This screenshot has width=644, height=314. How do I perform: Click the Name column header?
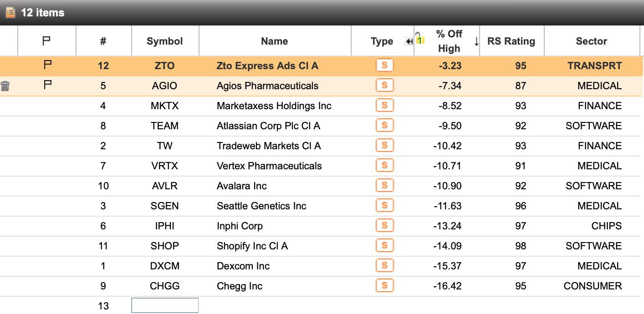[x=274, y=41]
